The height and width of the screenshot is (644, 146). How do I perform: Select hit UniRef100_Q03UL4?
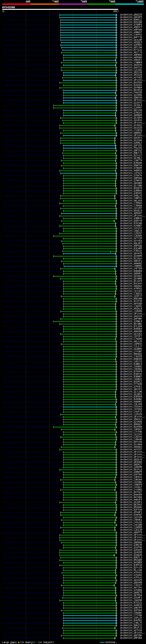(131, 105)
